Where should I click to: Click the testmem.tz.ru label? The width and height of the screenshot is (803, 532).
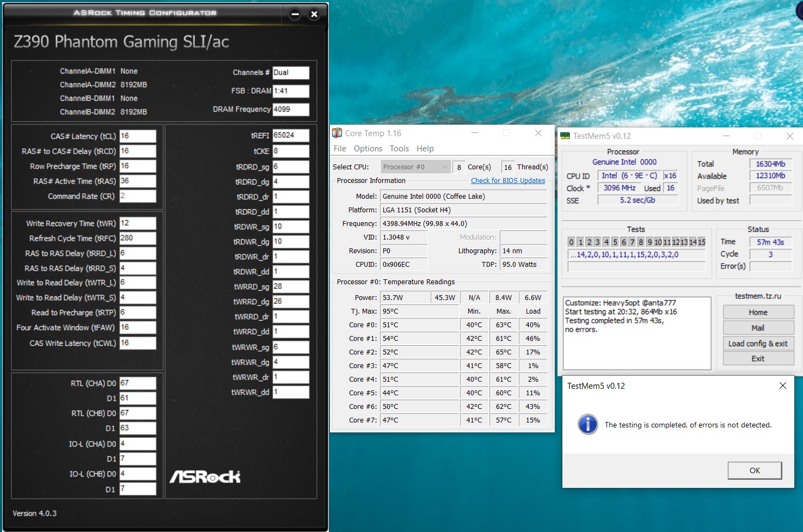[x=758, y=296]
